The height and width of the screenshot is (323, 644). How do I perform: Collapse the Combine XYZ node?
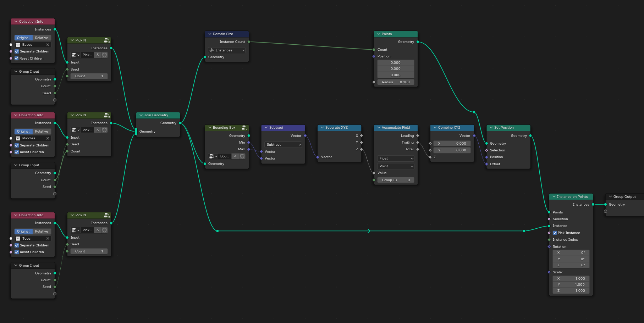(435, 128)
